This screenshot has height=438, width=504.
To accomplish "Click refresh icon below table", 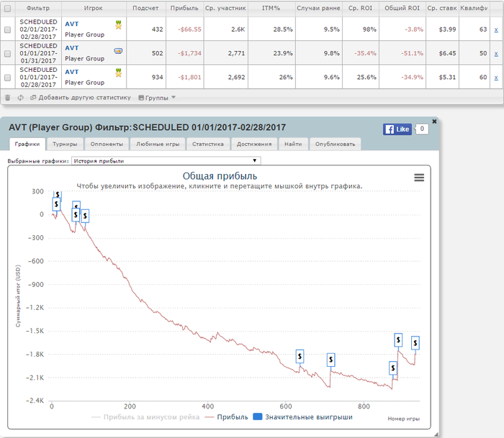I will click(21, 97).
